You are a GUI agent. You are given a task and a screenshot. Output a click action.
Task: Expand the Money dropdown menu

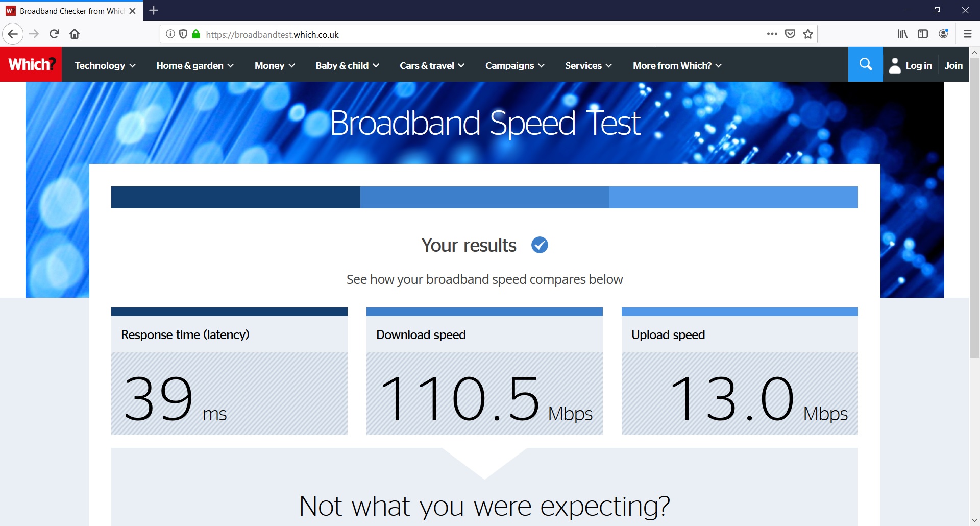click(275, 65)
